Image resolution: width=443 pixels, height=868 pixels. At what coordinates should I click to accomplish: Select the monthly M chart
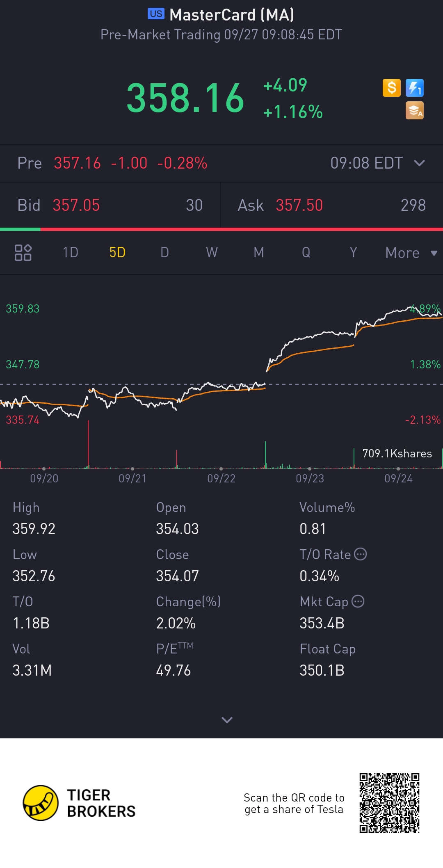[259, 252]
